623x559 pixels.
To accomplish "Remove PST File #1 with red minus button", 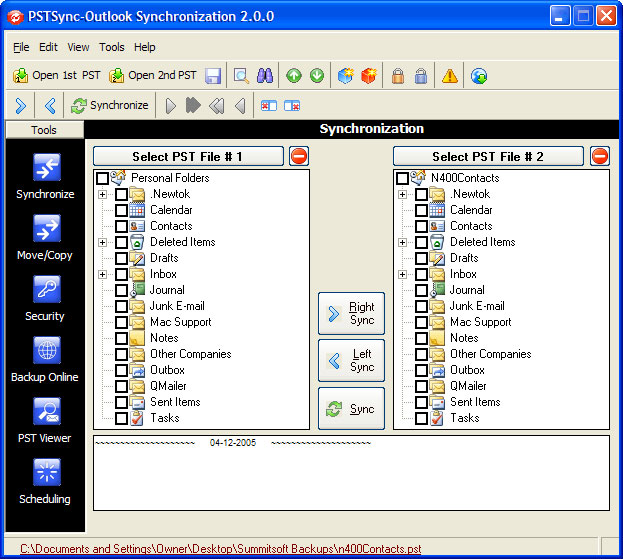I will (299, 156).
